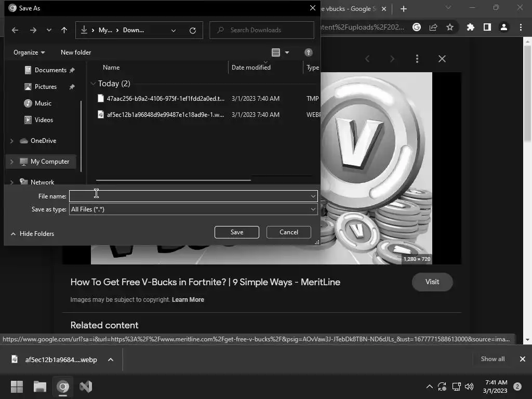Change view layout icon
This screenshot has height=399, width=532.
tap(276, 52)
